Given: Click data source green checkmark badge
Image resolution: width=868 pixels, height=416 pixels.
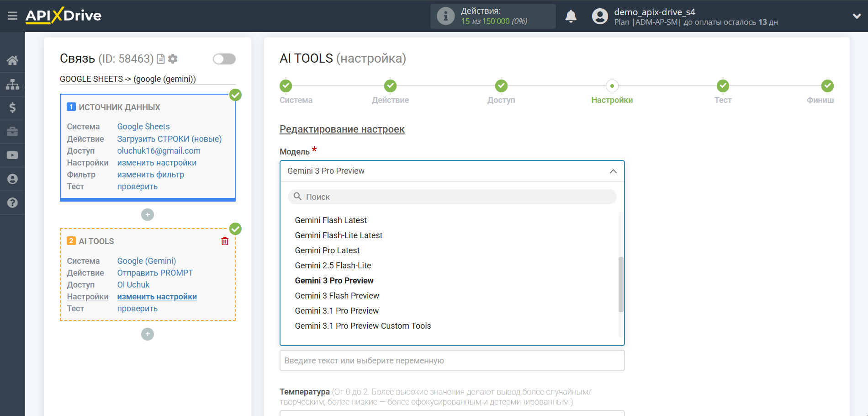Looking at the screenshot, I should (x=235, y=95).
